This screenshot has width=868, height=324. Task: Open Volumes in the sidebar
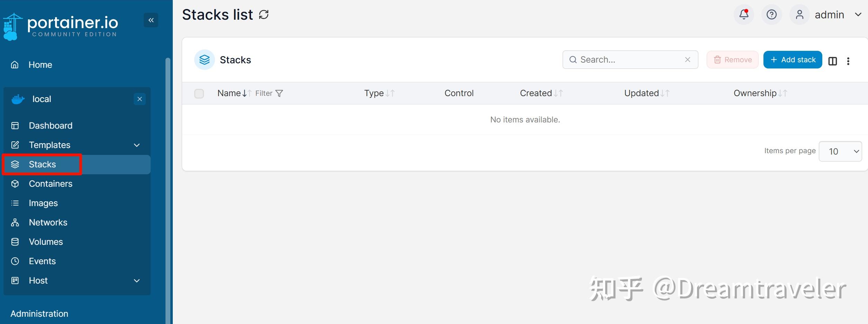(x=46, y=242)
